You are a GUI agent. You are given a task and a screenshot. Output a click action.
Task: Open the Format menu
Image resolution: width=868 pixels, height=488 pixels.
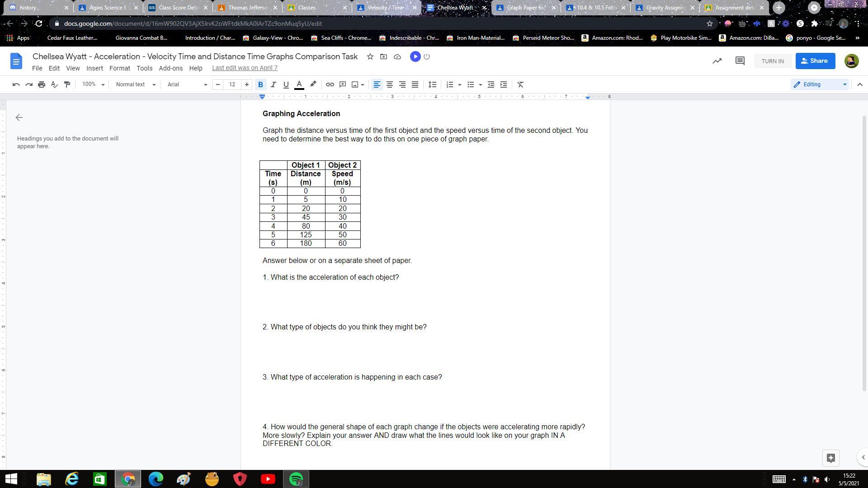coord(119,68)
